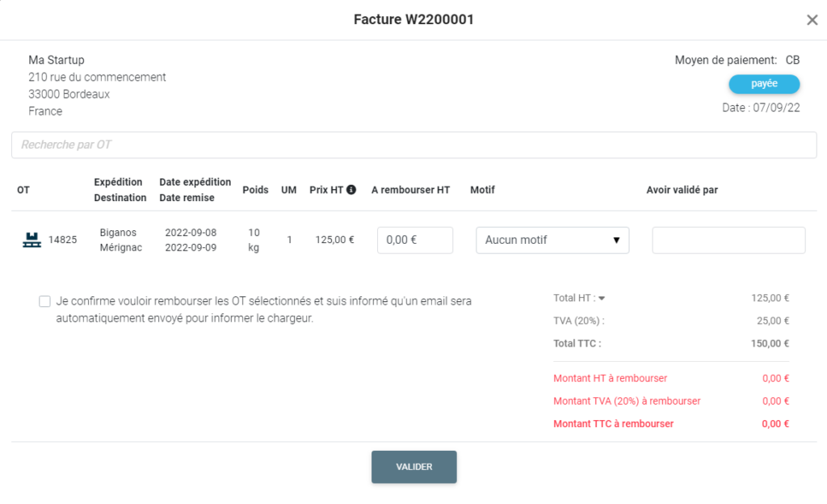
Task: Click the A rembourser HT amount field
Action: [415, 240]
